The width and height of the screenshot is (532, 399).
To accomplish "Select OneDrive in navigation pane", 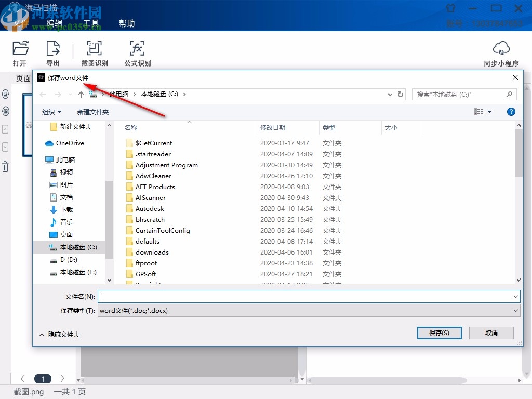I will tap(64, 143).
